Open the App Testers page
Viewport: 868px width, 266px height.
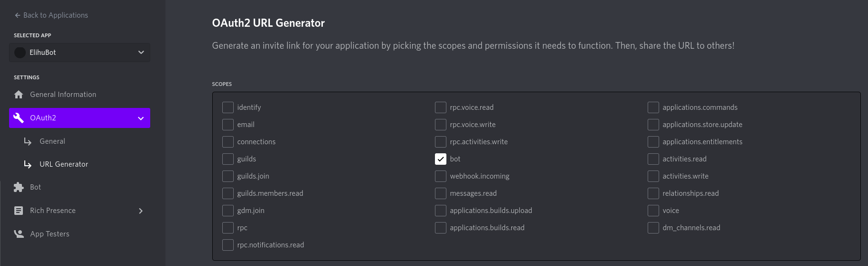pos(50,234)
